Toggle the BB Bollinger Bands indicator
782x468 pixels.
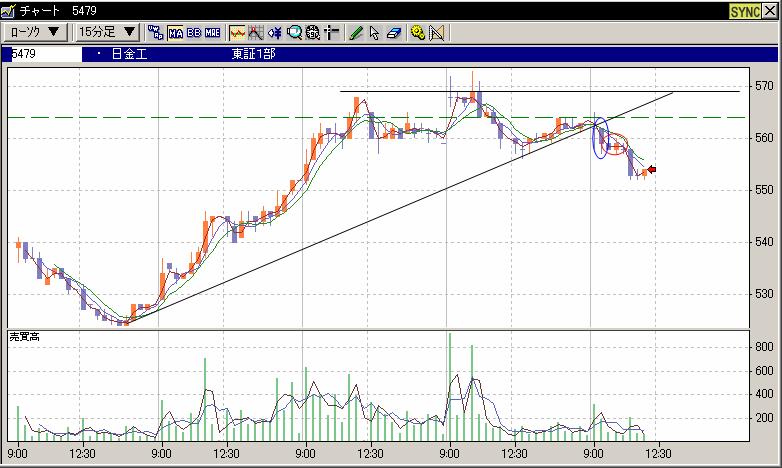194,33
